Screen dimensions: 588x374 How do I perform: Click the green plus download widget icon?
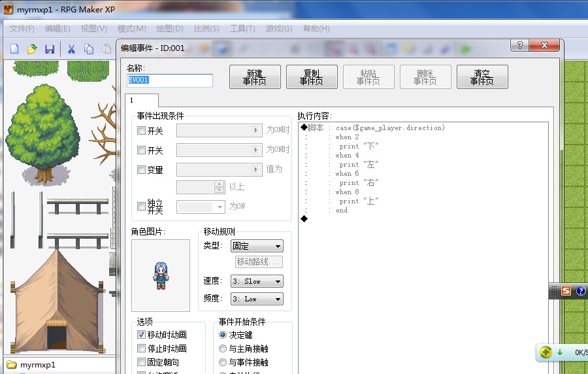point(546,352)
